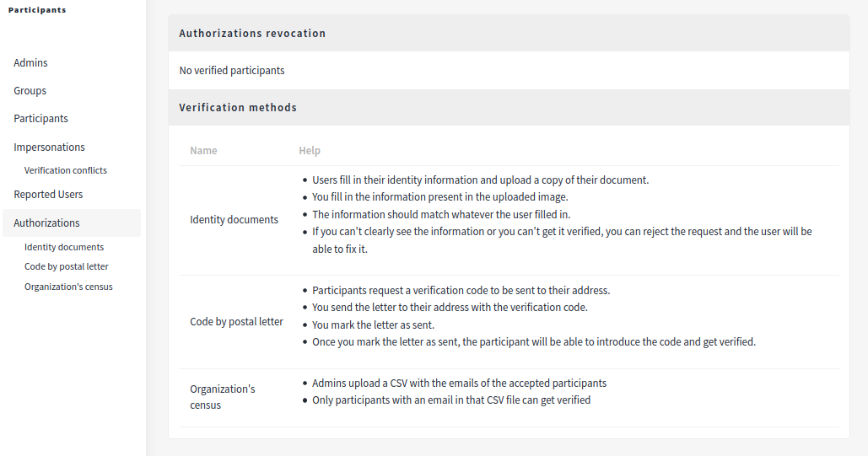Click 'You mark the letter as sent.' line
This screenshot has height=456, width=868.
[x=373, y=325]
